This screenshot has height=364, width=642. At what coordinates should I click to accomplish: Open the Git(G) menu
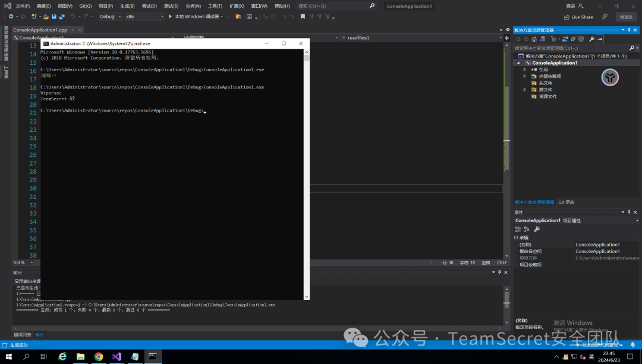(86, 6)
